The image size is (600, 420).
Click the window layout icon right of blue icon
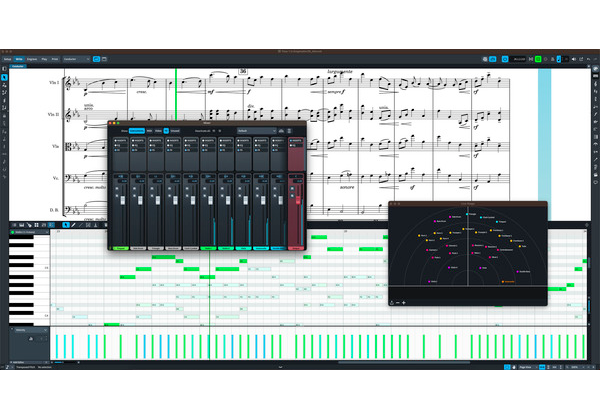pyautogui.click(x=104, y=59)
